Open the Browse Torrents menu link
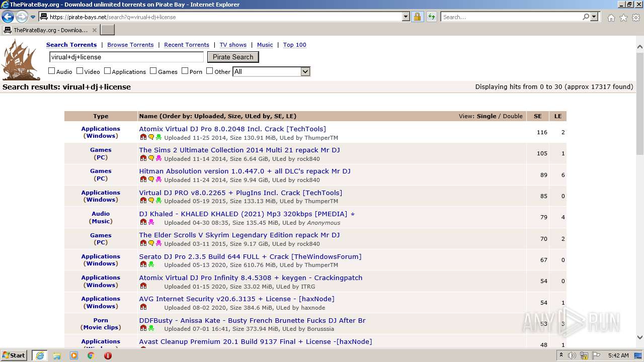The width and height of the screenshot is (644, 362). [x=130, y=45]
